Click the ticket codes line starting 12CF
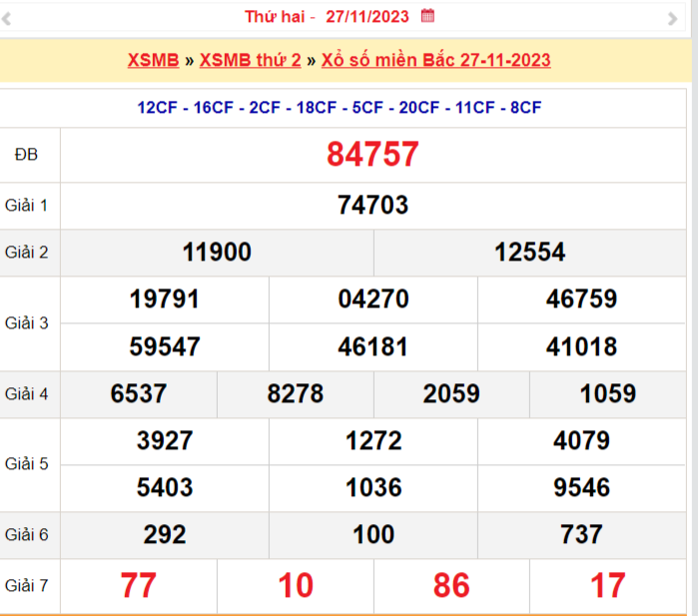 pyautogui.click(x=340, y=108)
